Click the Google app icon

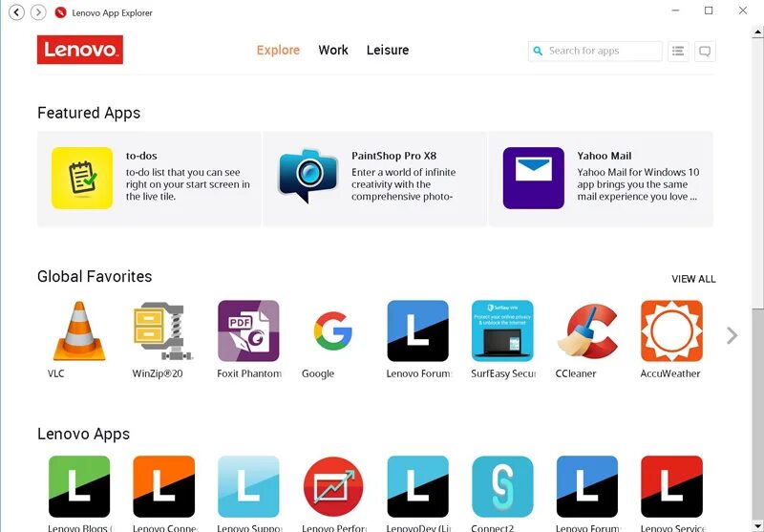332,330
